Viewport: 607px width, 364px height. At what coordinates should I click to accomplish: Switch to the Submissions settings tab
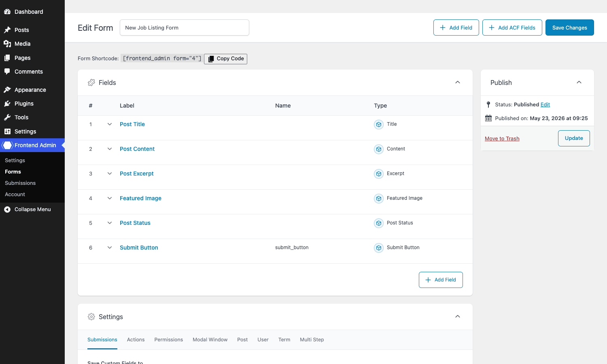[x=102, y=340]
